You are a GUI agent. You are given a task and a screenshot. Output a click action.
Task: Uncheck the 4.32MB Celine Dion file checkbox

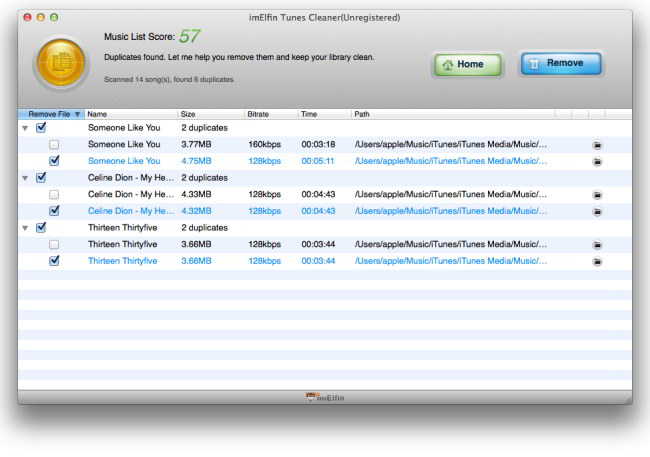54,211
